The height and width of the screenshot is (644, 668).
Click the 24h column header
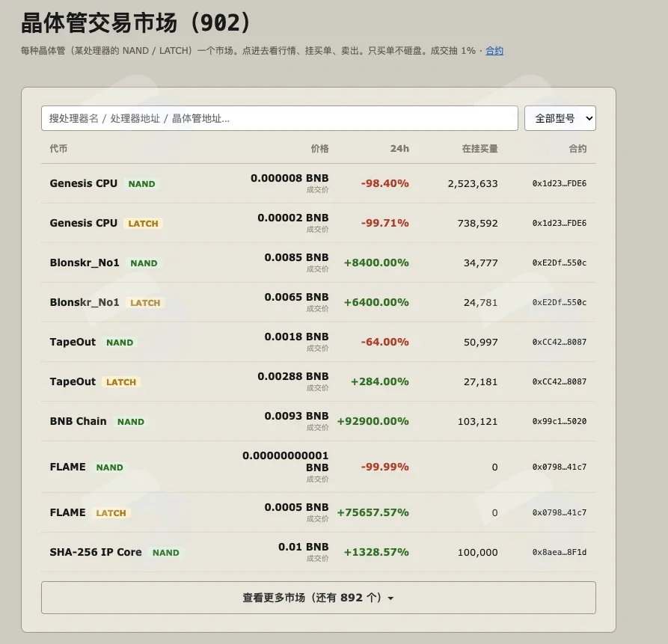pyautogui.click(x=399, y=149)
